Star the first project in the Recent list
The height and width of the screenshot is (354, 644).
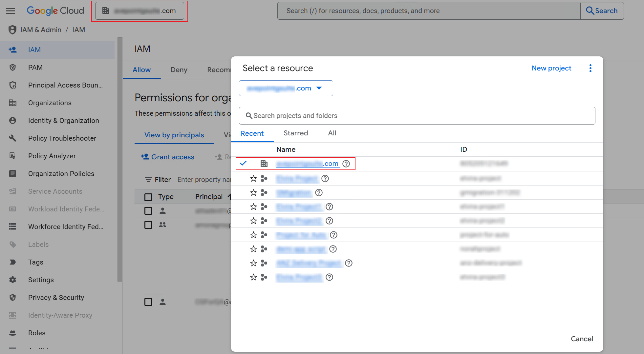pyautogui.click(x=253, y=179)
